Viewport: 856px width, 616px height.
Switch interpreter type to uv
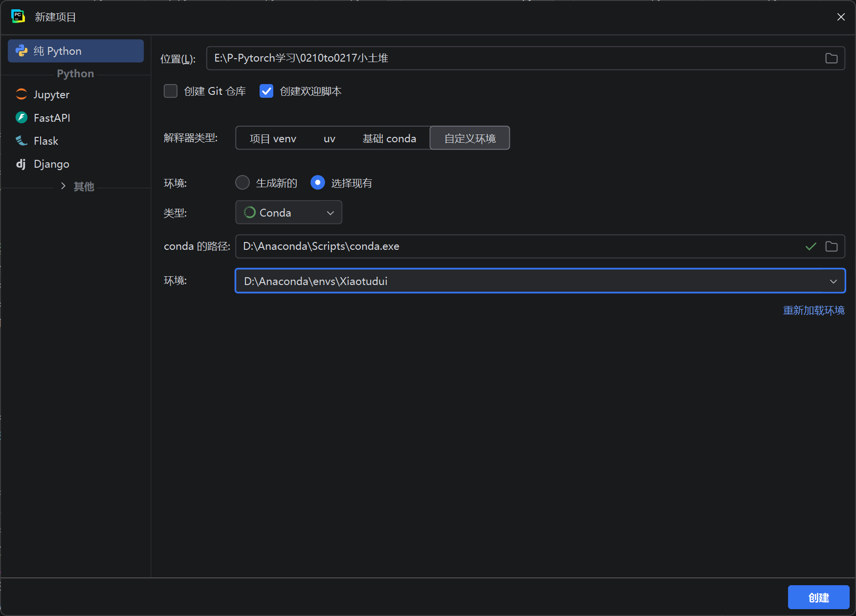329,138
